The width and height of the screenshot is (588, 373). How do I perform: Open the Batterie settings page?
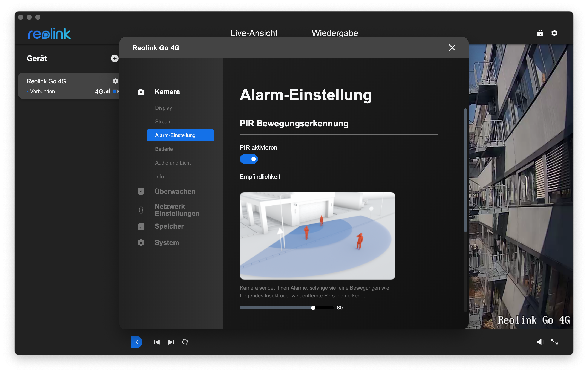[164, 149]
